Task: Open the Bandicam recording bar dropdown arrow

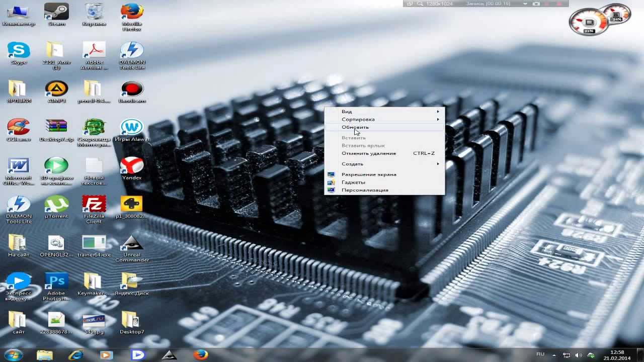Action: click(x=525, y=4)
